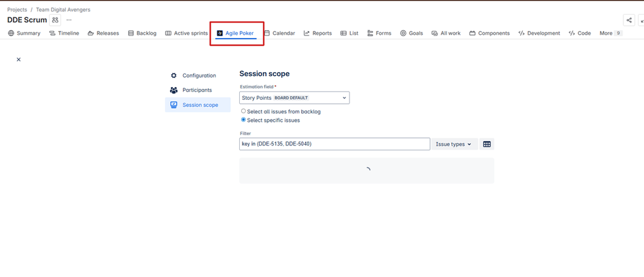Click the DDE Scrum board title
Image resolution: width=644 pixels, height=277 pixels.
coord(27,20)
